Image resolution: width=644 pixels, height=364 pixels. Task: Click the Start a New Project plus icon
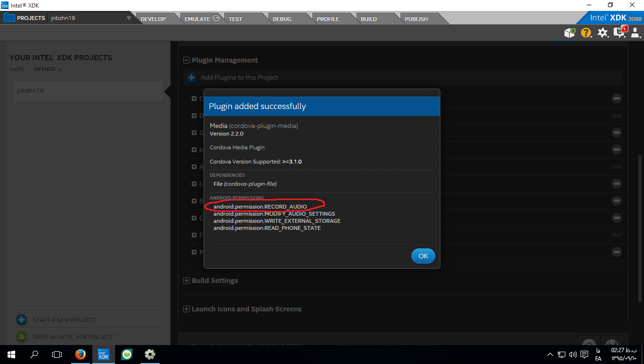[x=21, y=320]
